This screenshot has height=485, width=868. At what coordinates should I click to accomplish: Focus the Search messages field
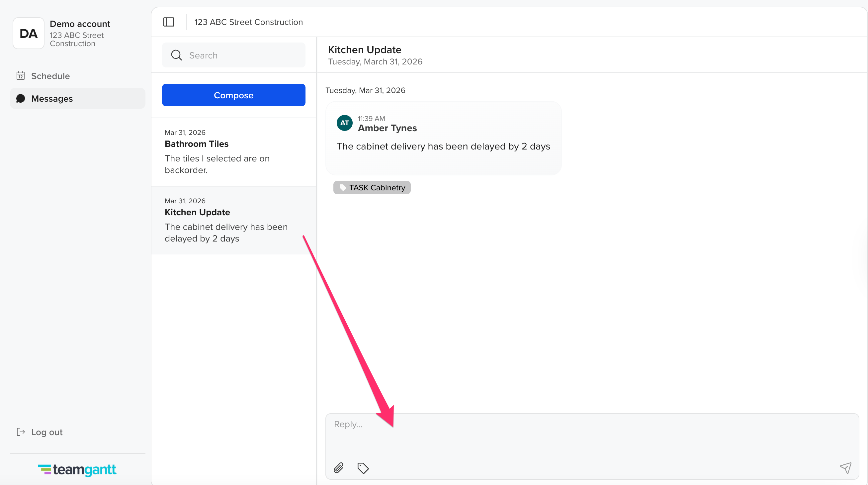(233, 55)
